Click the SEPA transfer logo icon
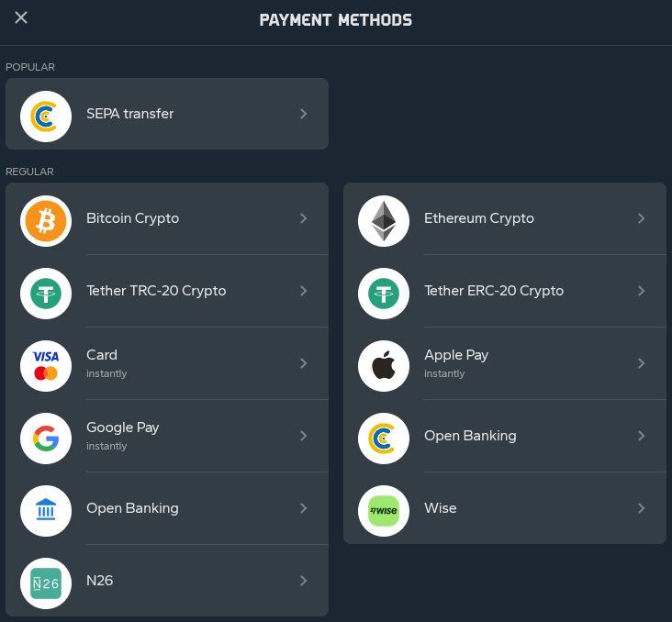Screen dimensions: 672x622 click(46, 117)
